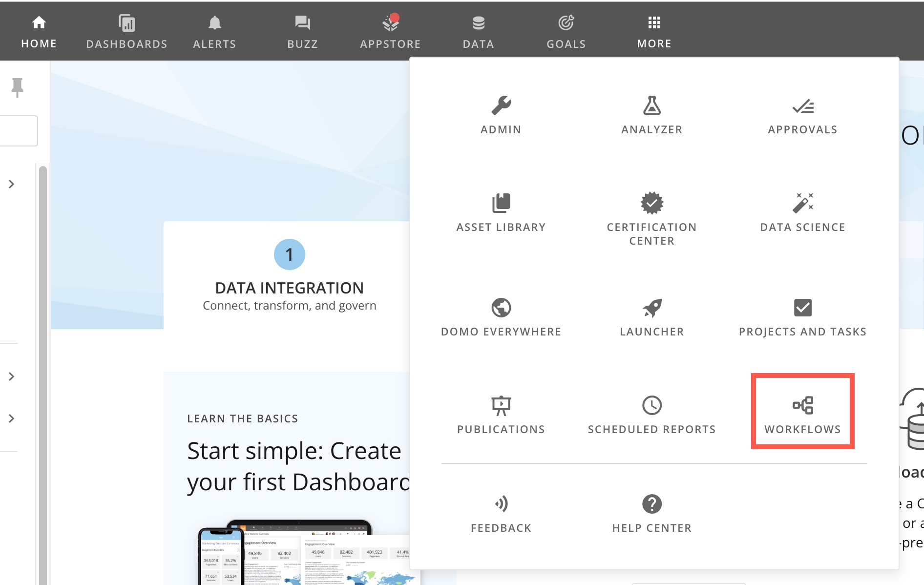Open Certification Center badge icon

[x=651, y=203]
